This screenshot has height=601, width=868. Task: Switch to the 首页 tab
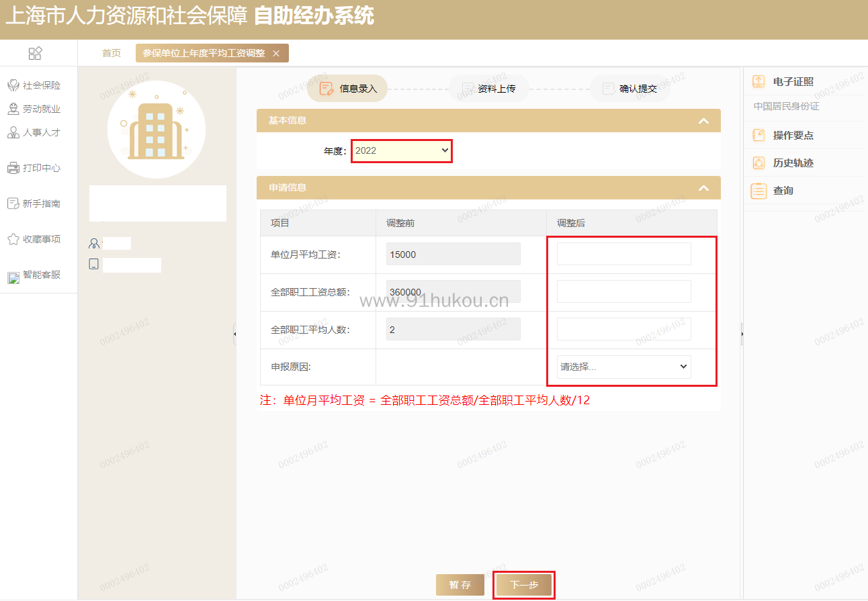pyautogui.click(x=112, y=53)
